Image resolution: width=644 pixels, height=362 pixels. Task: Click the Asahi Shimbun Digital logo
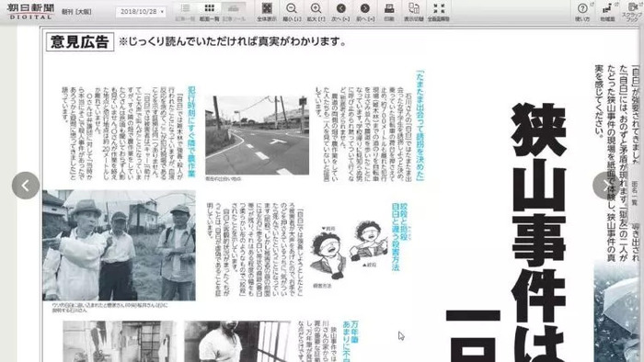pyautogui.click(x=30, y=11)
